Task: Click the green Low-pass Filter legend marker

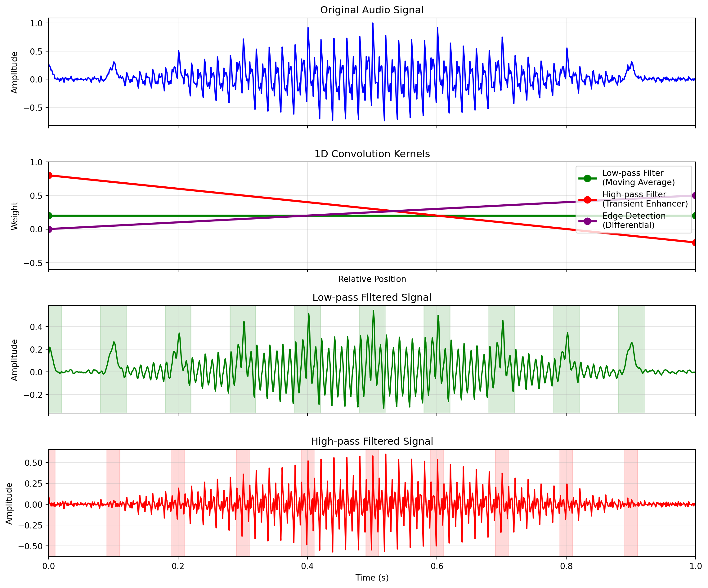Action: pyautogui.click(x=587, y=178)
